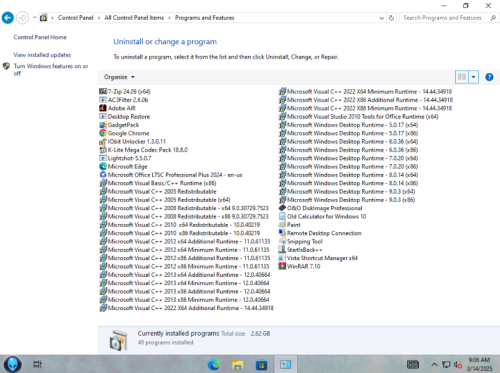
Task: Select the Adobe AIR program icon
Action: point(103,108)
